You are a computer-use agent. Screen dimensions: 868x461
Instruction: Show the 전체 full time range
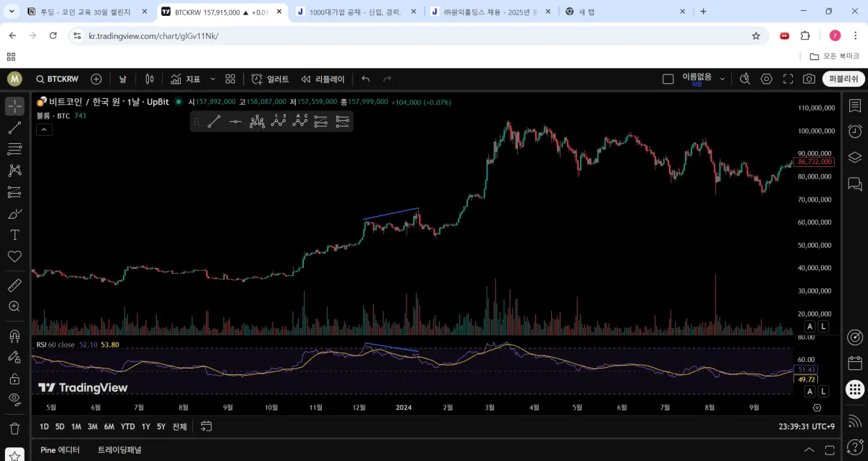(x=179, y=426)
